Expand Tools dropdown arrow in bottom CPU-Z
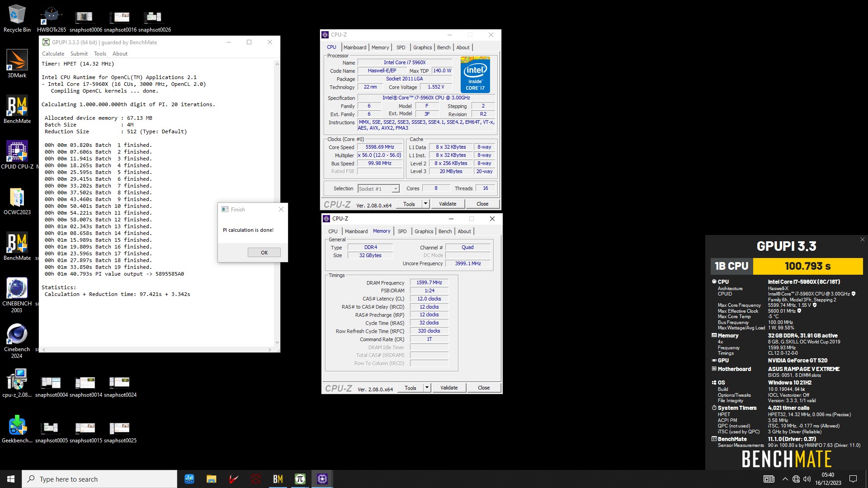The height and width of the screenshot is (488, 868). click(x=427, y=388)
